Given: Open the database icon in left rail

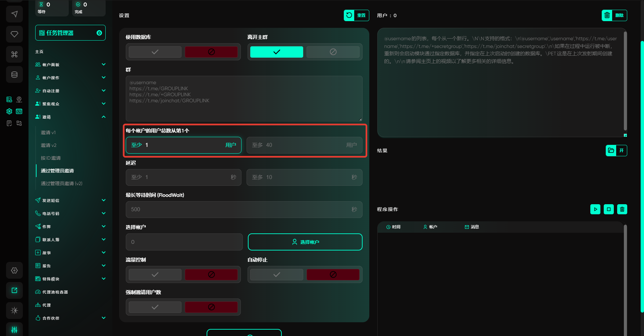Looking at the screenshot, I should (14, 74).
